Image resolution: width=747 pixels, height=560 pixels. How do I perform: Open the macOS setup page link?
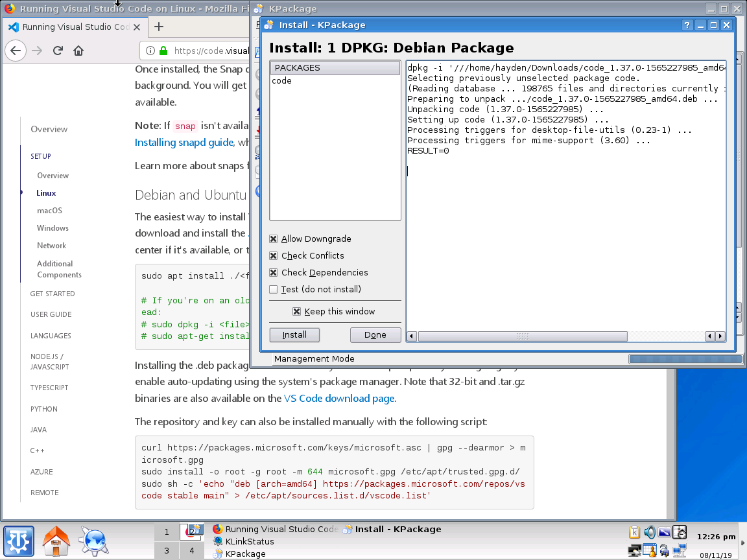[x=49, y=211]
